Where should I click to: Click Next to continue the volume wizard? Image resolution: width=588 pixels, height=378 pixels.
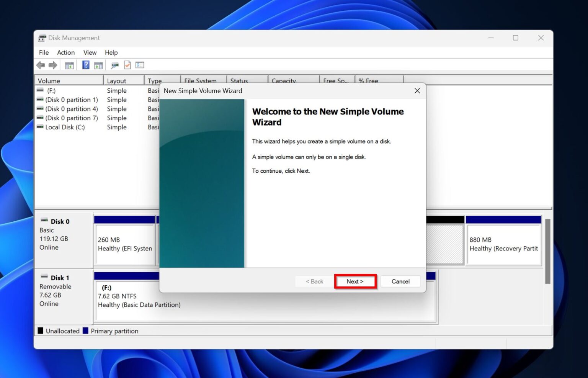pos(355,281)
